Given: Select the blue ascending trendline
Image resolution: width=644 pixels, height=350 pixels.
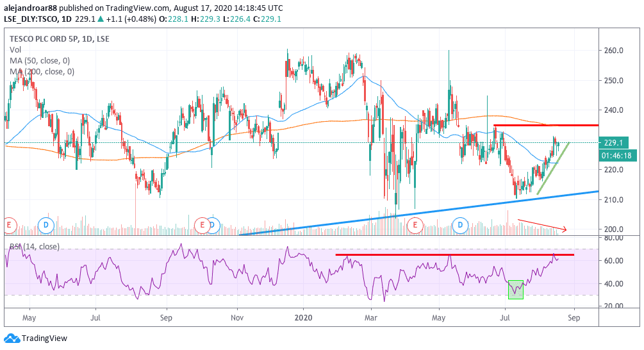Looking at the screenshot, I should (419, 213).
